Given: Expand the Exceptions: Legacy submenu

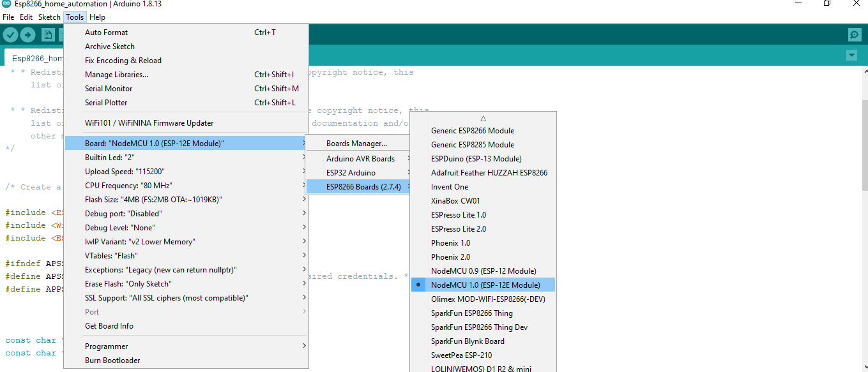Looking at the screenshot, I should tap(187, 270).
